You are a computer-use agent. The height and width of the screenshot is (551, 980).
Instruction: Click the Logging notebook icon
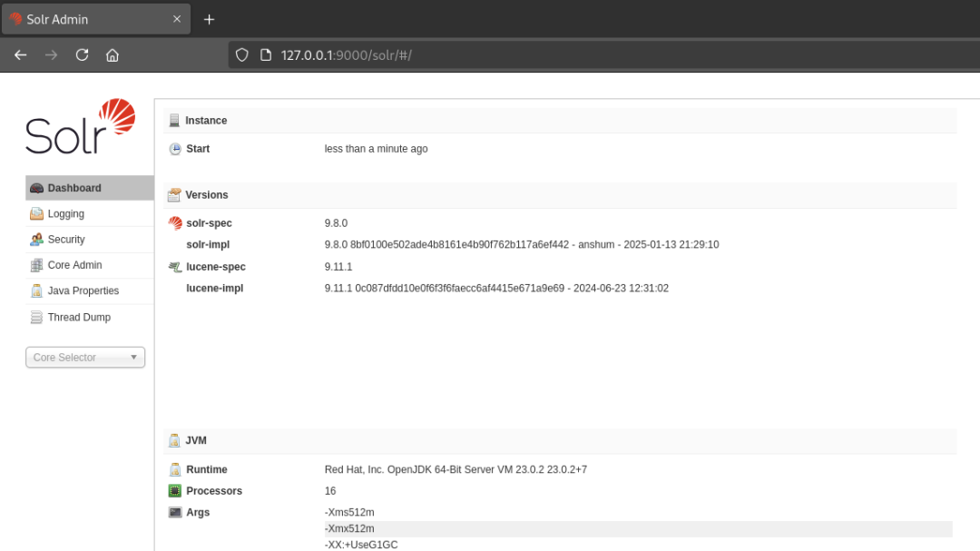pos(36,214)
